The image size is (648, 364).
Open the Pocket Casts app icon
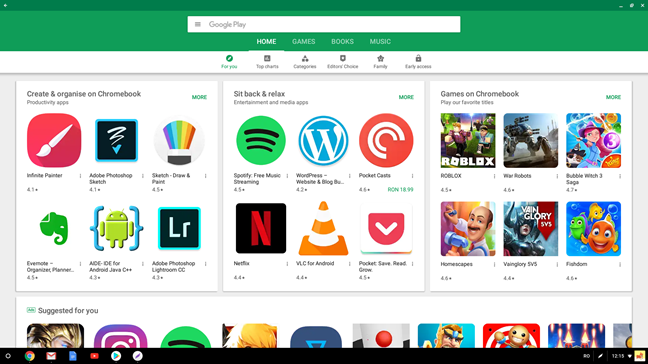(x=386, y=140)
